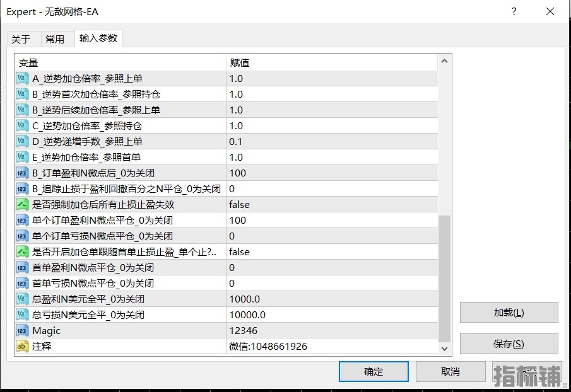Select value 1.0 of C_逆势加仓倍率_参照持仓
Screen dimensions: 571x392
tap(236, 126)
